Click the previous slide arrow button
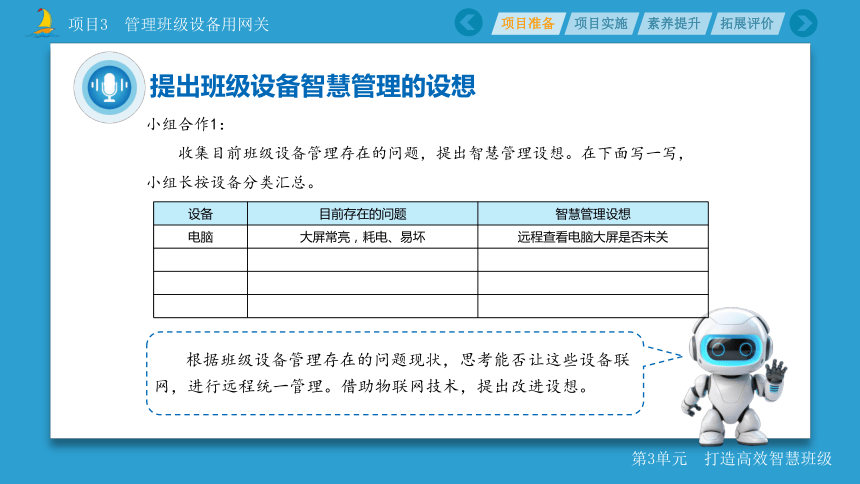860x484 pixels. click(x=468, y=23)
